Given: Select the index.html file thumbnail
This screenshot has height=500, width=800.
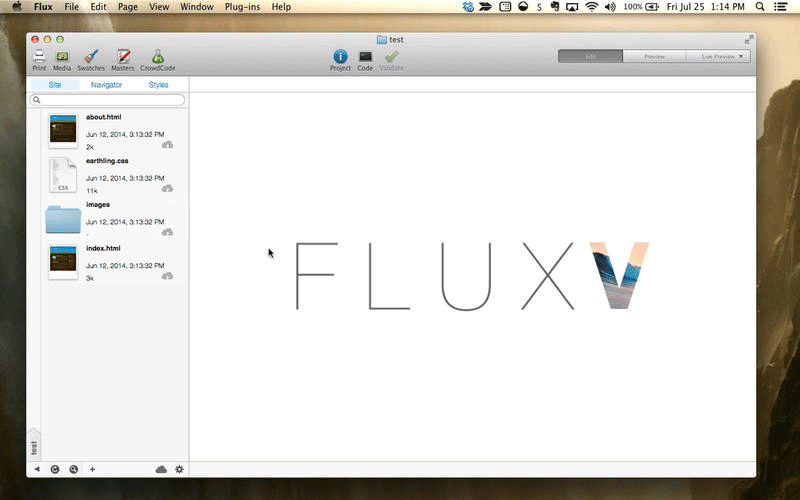Looking at the screenshot, I should 63,262.
